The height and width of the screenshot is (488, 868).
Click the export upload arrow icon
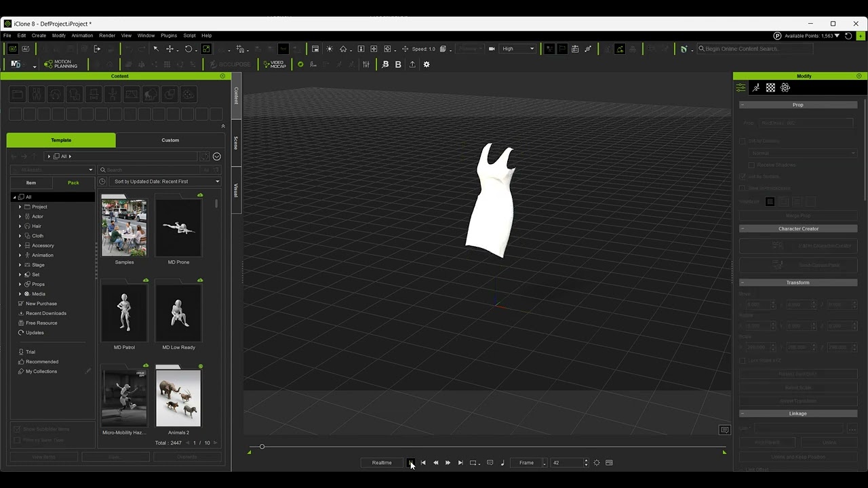tap(412, 64)
